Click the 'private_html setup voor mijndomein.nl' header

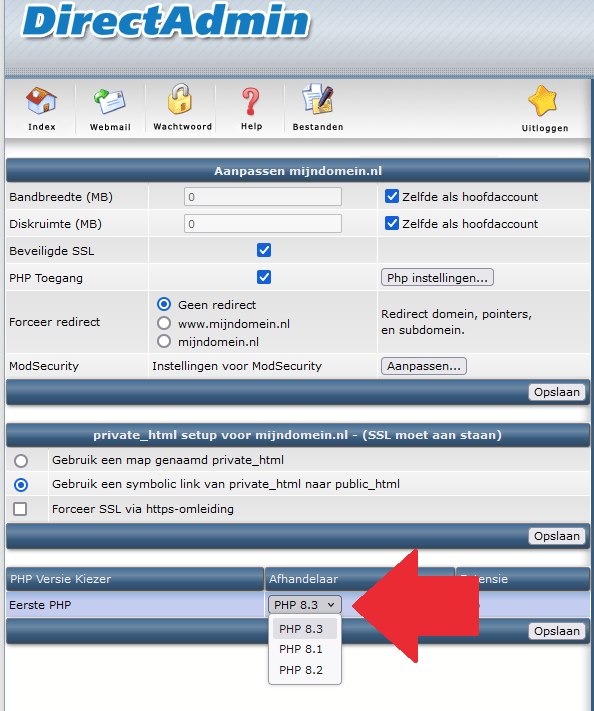[x=297, y=435]
